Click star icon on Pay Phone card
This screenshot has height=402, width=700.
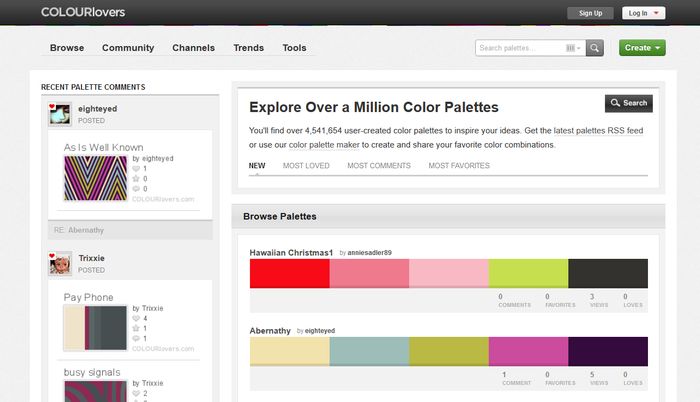coord(137,328)
